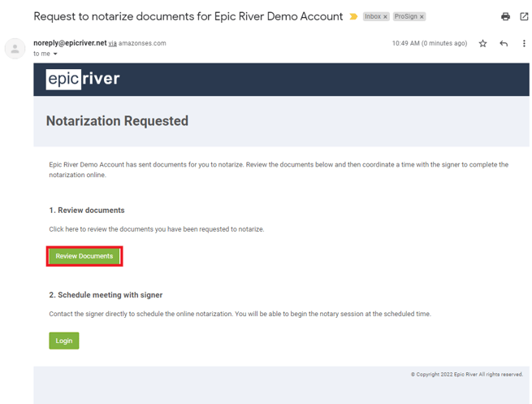Remove the ProSign label
The height and width of the screenshot is (404, 532).
(422, 16)
